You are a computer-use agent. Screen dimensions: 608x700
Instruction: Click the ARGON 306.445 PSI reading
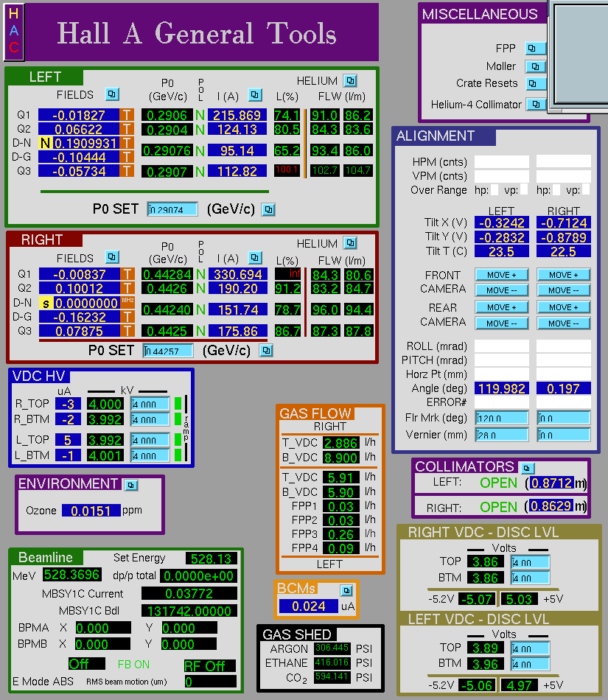click(332, 648)
